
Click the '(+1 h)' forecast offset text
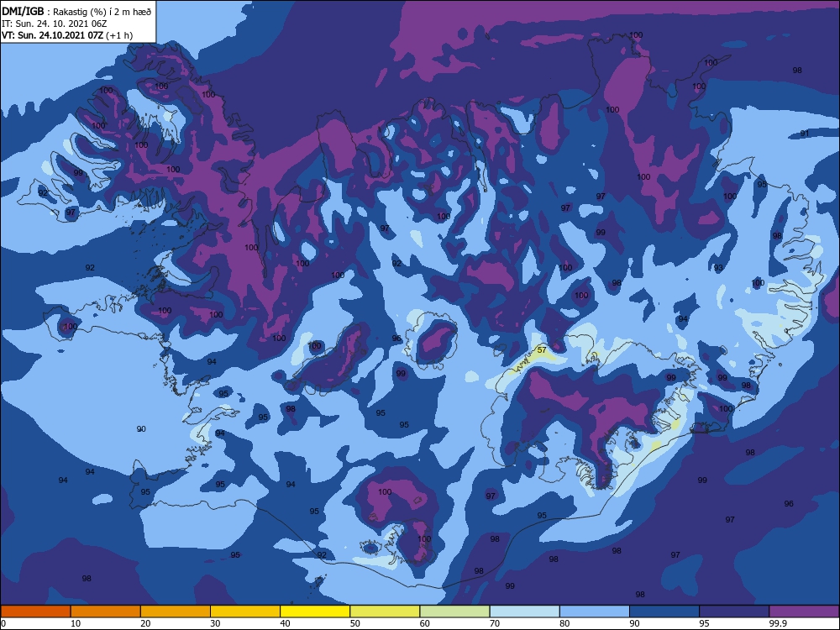119,35
